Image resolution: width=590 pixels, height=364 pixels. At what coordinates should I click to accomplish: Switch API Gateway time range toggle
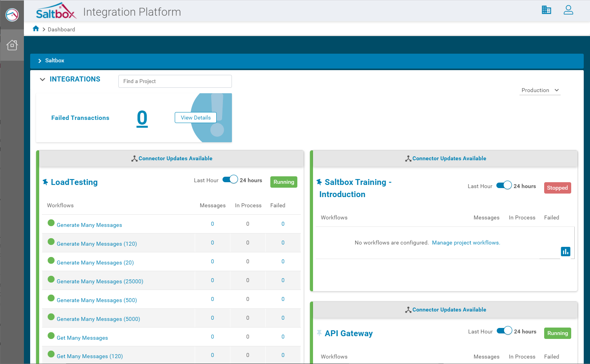coord(504,331)
